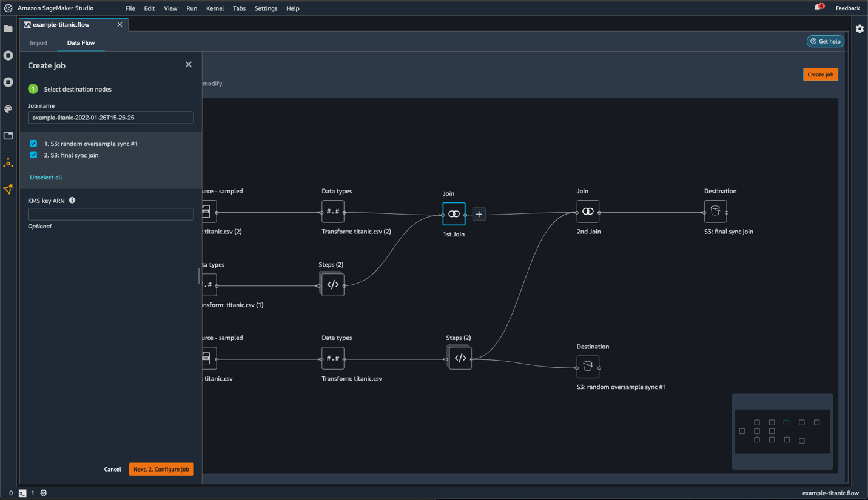Click the kernel chip icon in status bar
The height and width of the screenshot is (500, 868).
coord(44,493)
